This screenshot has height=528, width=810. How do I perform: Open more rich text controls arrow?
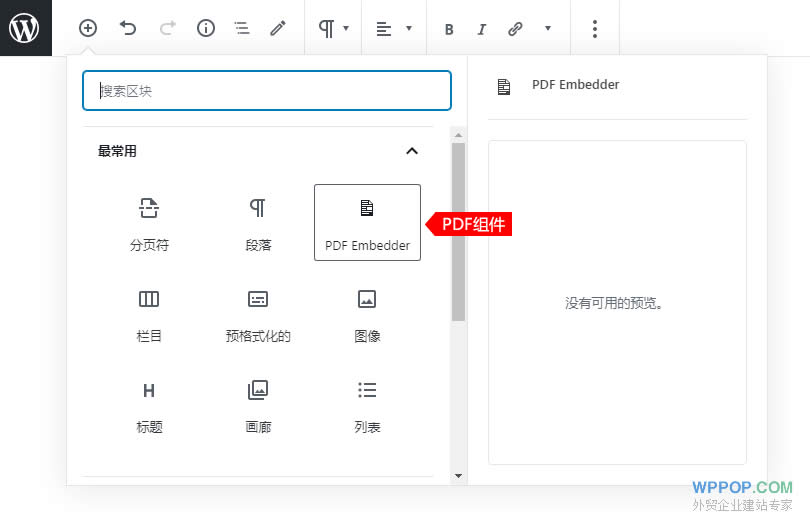[548, 28]
